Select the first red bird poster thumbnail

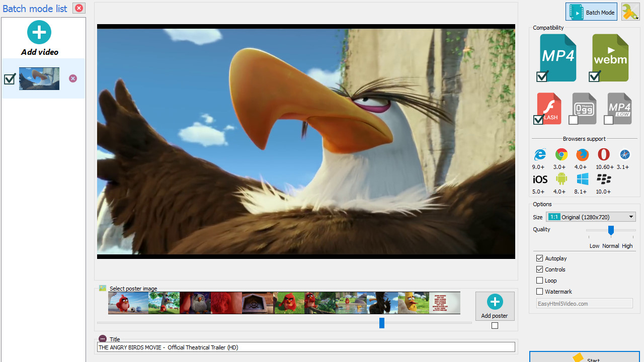[128, 303]
